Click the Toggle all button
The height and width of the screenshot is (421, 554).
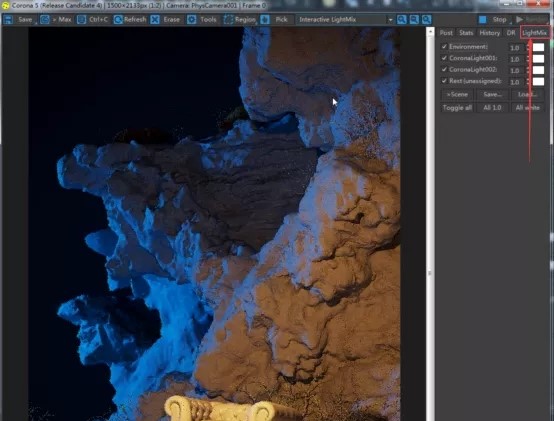click(x=457, y=108)
